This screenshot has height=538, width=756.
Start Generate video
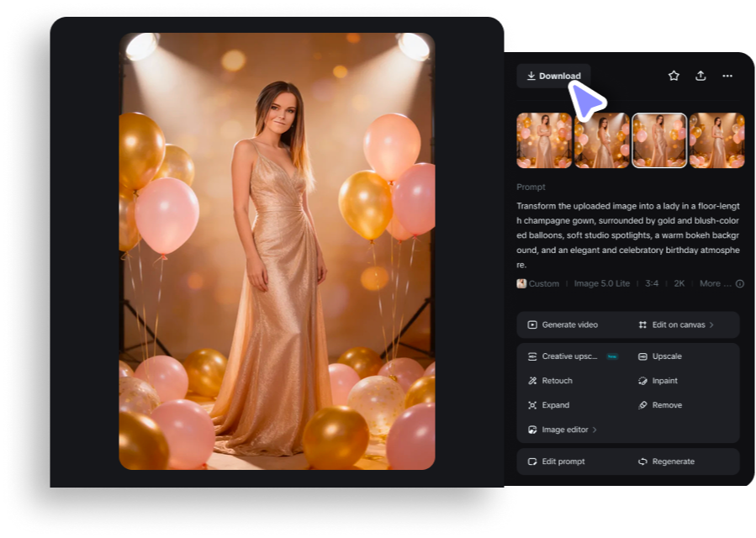(x=568, y=324)
